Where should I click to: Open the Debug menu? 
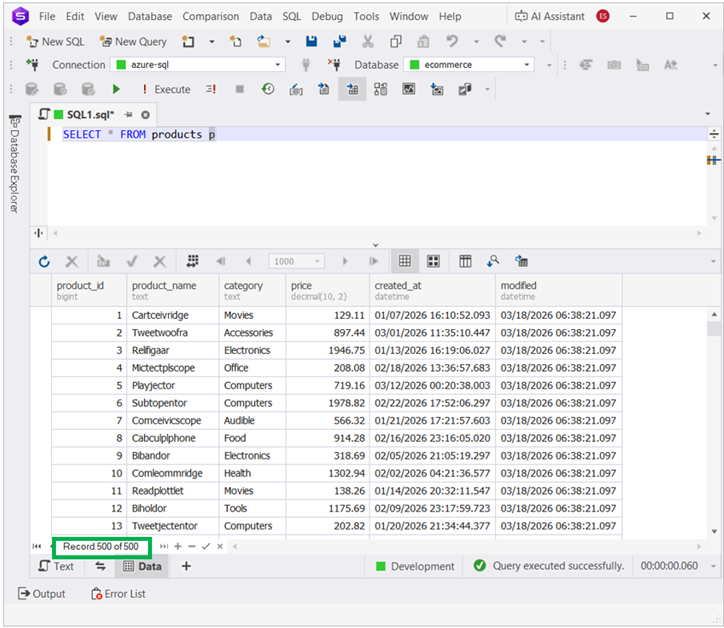click(x=327, y=16)
